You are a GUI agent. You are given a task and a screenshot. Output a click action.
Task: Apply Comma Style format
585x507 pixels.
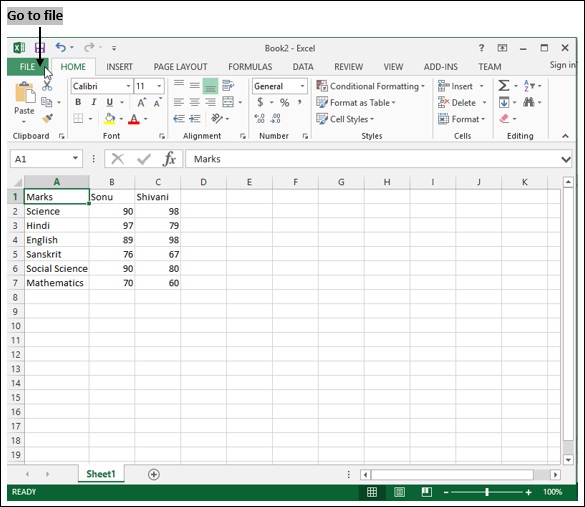point(300,102)
